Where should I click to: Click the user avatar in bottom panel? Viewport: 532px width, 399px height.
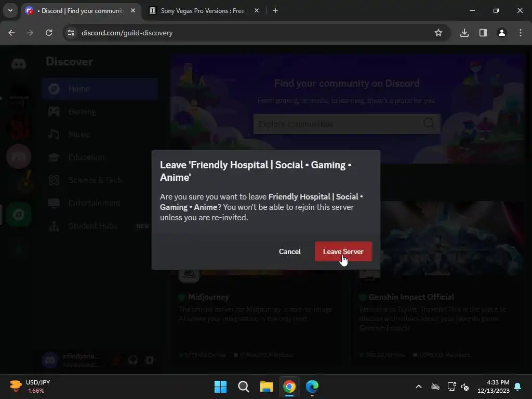point(50,360)
